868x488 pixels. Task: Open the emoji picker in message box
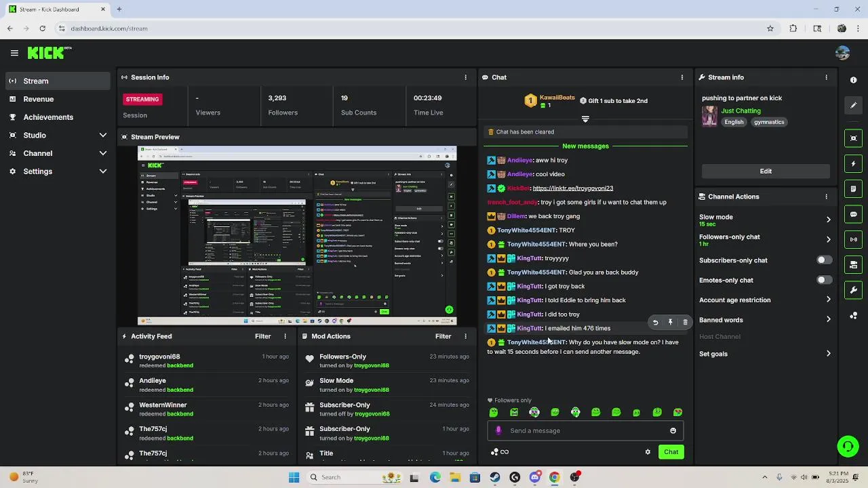pos(673,430)
